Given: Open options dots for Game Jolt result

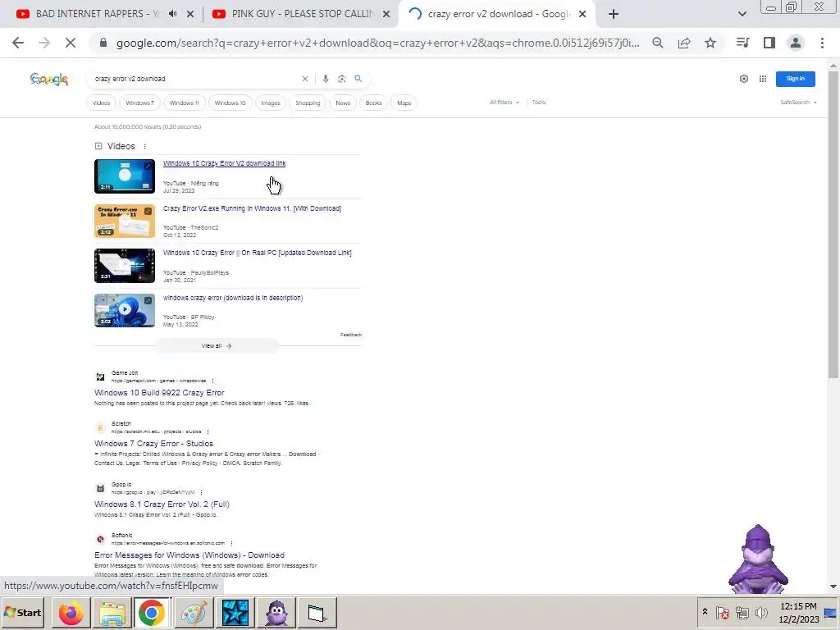Looking at the screenshot, I should pos(212,381).
